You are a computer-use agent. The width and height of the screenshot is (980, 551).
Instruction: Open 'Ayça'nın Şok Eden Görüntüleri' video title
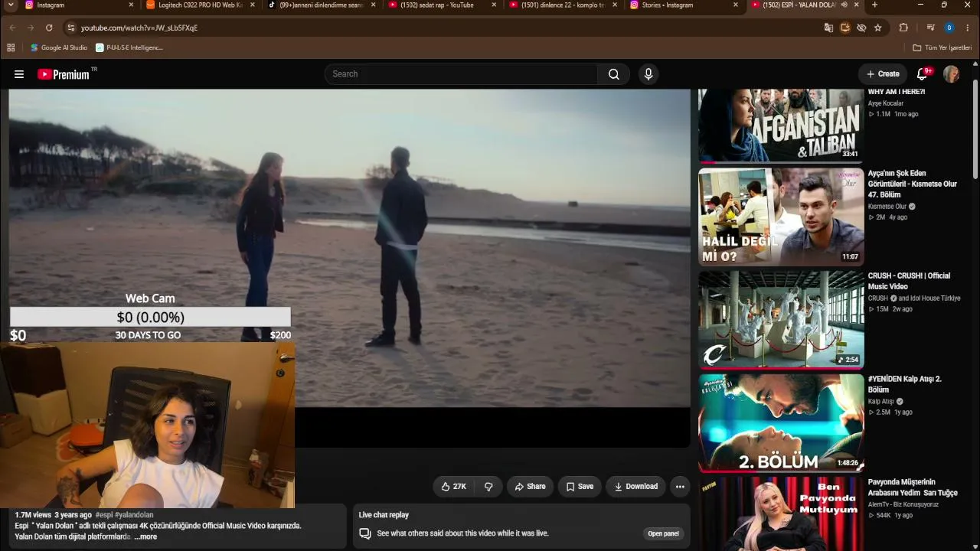pyautogui.click(x=913, y=184)
